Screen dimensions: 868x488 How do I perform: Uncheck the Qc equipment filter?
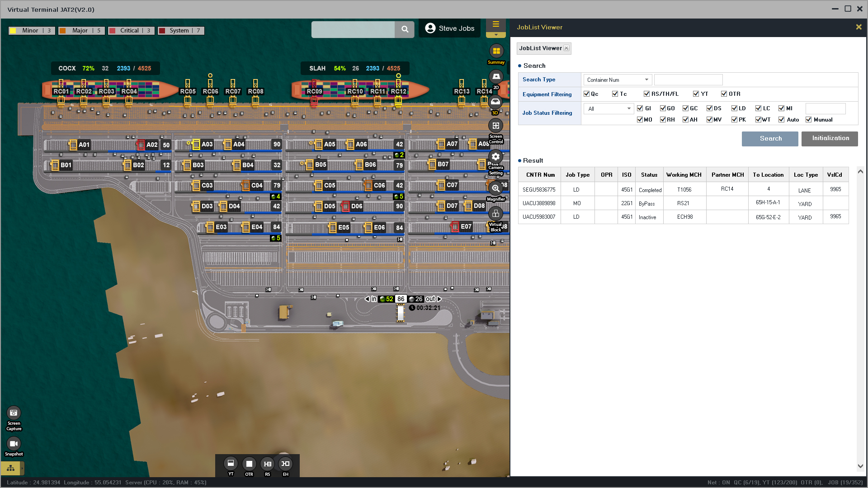(x=586, y=94)
